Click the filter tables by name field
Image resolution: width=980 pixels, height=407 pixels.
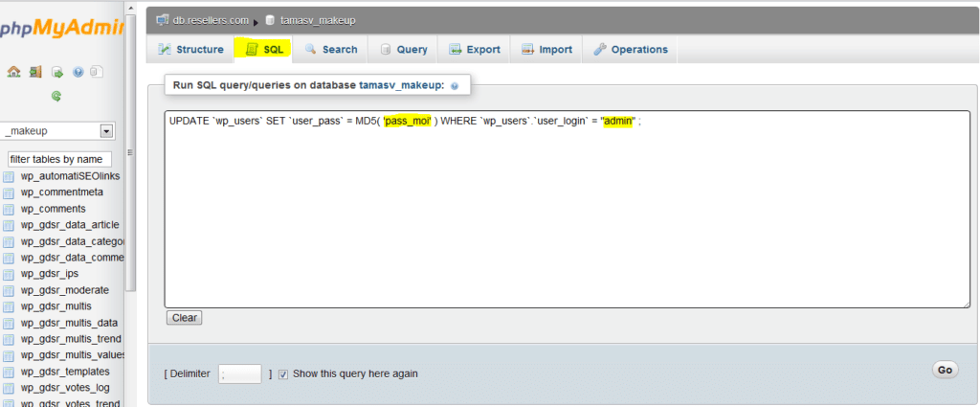click(59, 159)
